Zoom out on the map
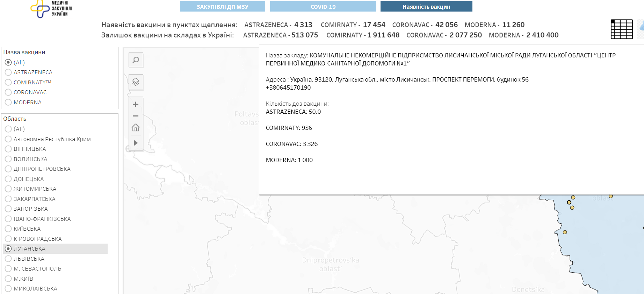 pos(136,116)
